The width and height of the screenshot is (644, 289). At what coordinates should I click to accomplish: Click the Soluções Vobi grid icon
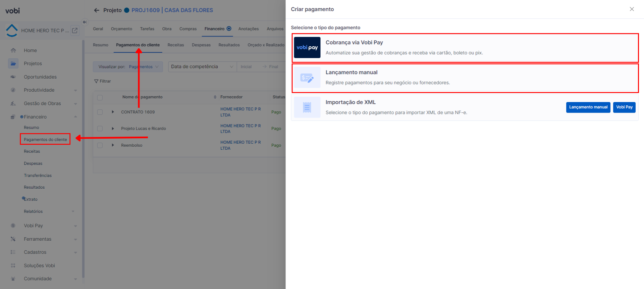click(x=13, y=266)
